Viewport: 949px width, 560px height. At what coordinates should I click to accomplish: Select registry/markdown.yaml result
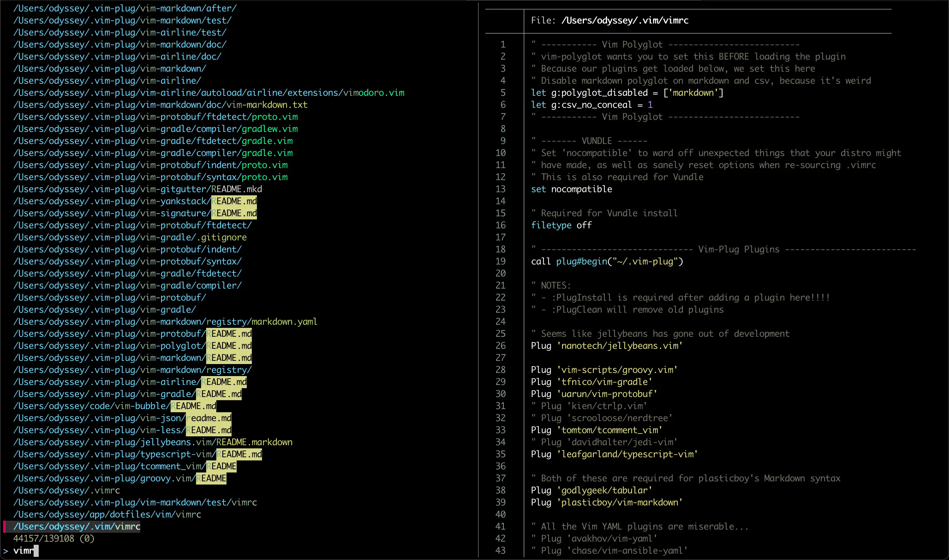point(165,321)
